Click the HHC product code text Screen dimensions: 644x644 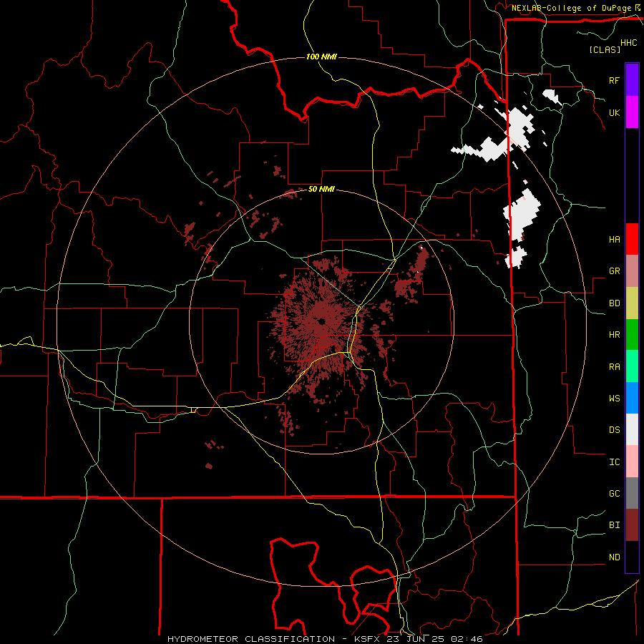pyautogui.click(x=629, y=43)
